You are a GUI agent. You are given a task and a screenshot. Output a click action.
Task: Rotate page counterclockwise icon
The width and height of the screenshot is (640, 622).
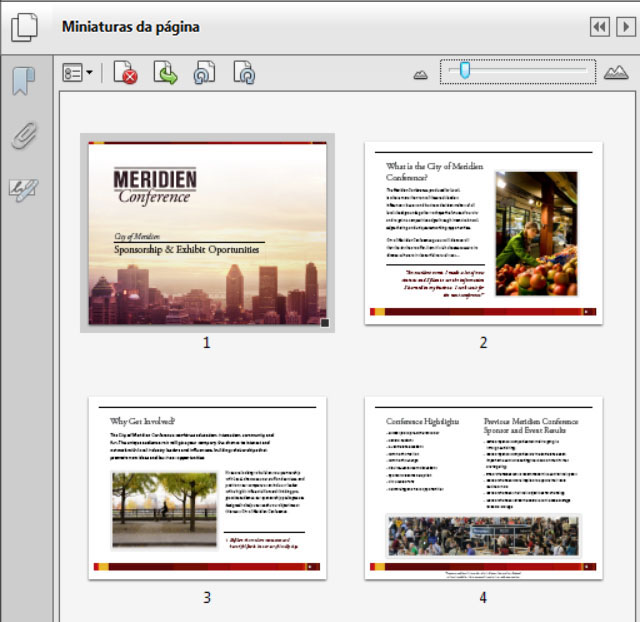coord(204,73)
